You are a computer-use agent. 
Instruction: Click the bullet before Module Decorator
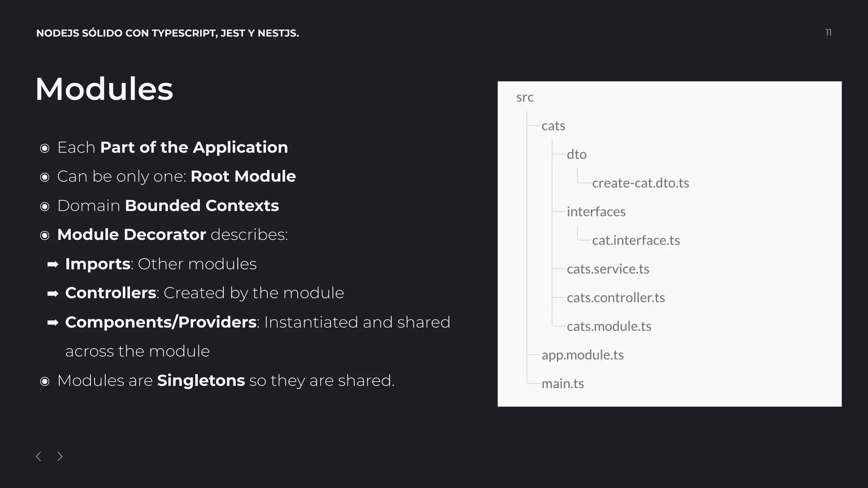[45, 236]
